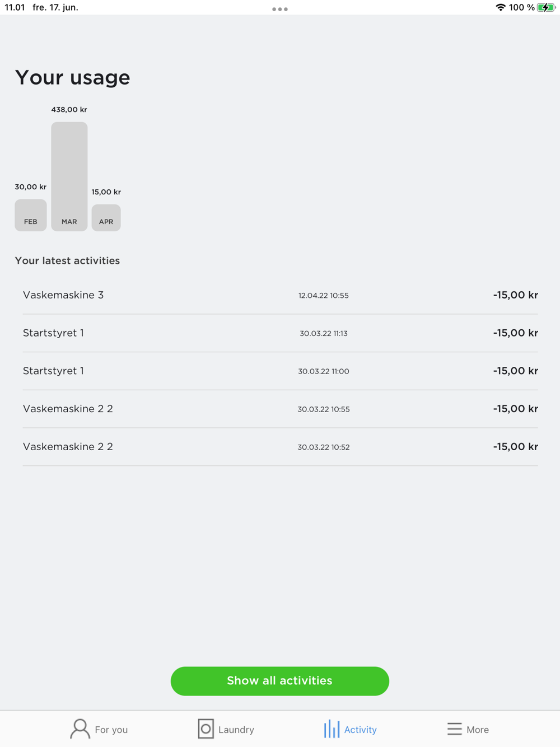Tap the For you person icon

click(x=80, y=729)
